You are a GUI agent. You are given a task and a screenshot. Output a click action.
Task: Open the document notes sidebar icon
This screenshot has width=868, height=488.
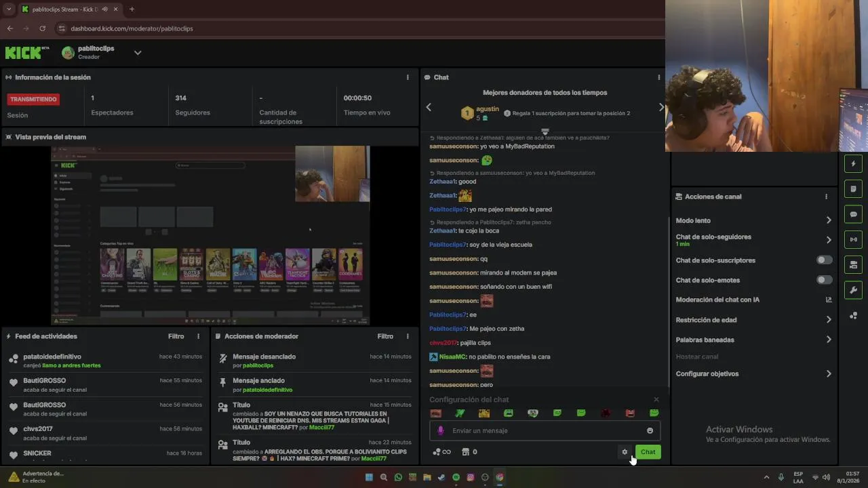click(x=853, y=188)
